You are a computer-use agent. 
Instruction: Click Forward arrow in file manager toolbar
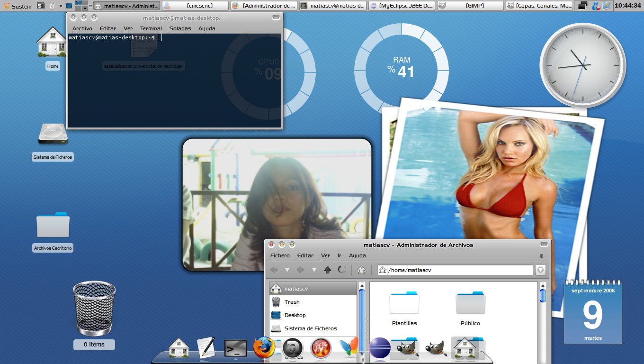300,270
